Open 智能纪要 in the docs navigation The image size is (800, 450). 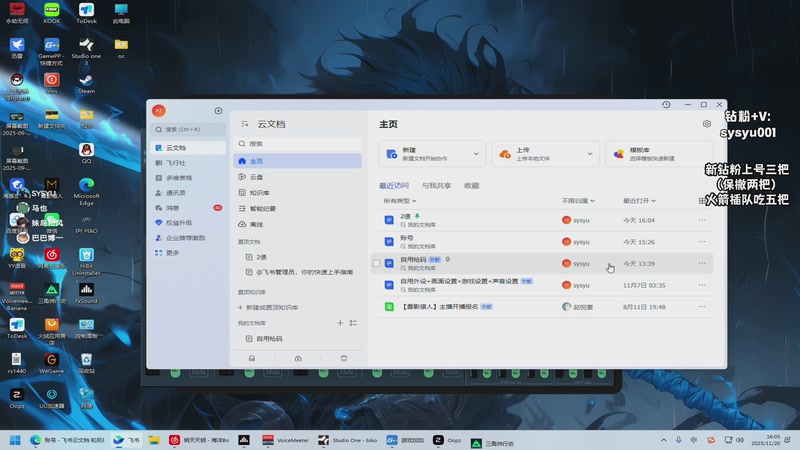pos(297,209)
